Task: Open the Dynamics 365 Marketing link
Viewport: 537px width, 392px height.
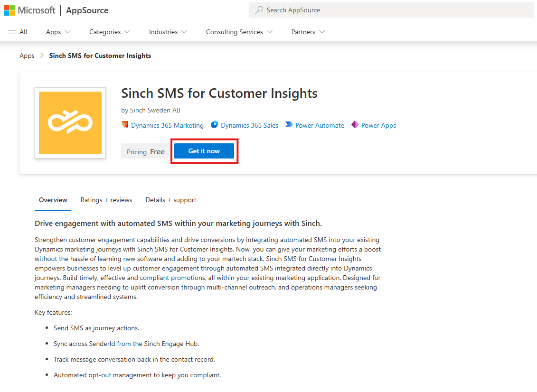Action: point(167,125)
